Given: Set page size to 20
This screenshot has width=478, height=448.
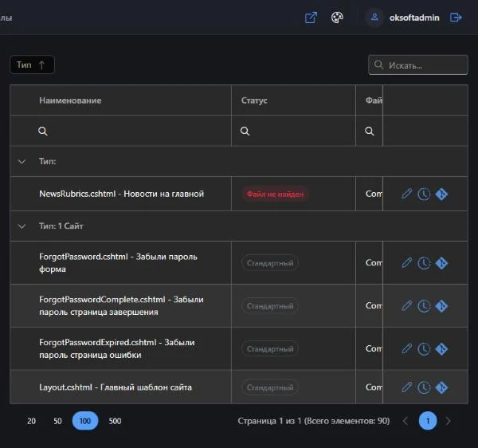Looking at the screenshot, I should click(x=31, y=421).
